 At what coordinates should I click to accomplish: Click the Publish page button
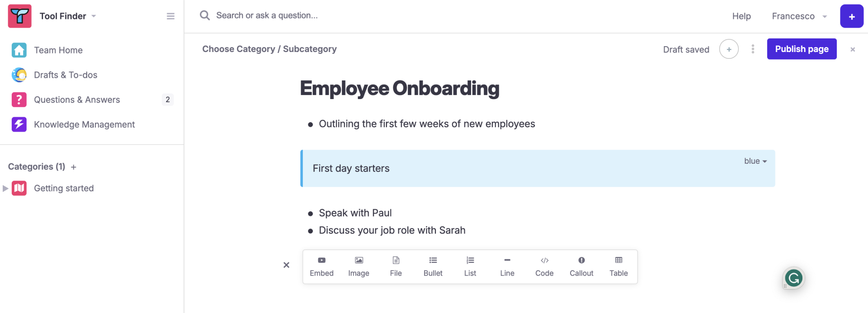coord(802,49)
